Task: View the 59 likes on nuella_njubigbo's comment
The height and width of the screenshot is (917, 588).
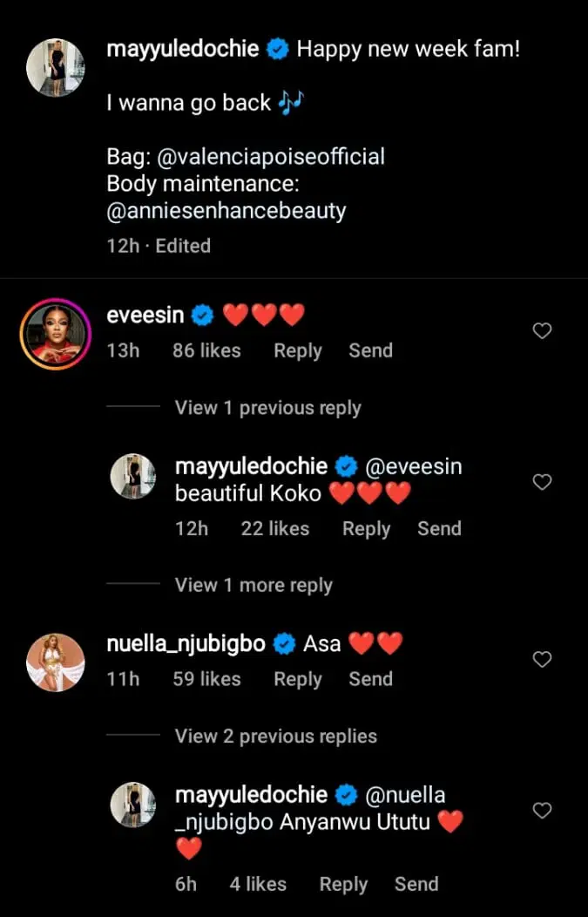Action: coord(206,679)
